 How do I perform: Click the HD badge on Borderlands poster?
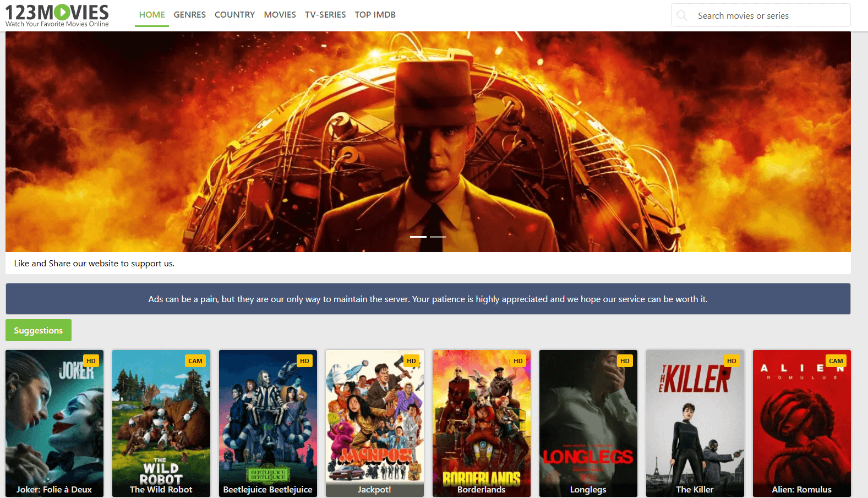pos(518,361)
